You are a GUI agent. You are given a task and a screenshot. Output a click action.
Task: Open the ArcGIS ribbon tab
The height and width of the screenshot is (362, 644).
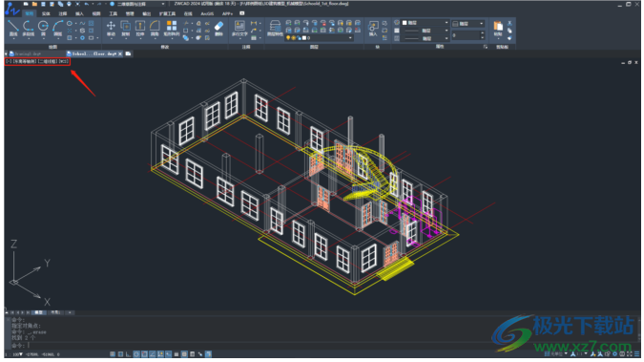tap(207, 13)
